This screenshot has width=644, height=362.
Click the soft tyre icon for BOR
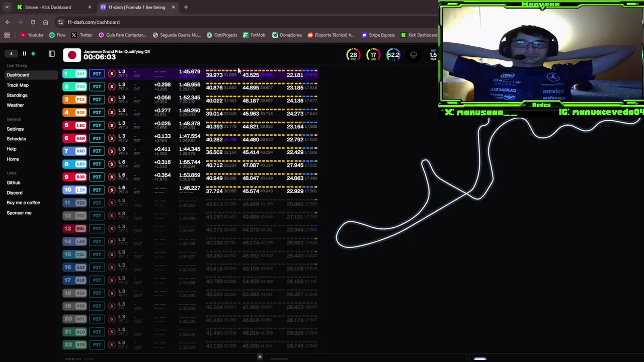tap(112, 177)
